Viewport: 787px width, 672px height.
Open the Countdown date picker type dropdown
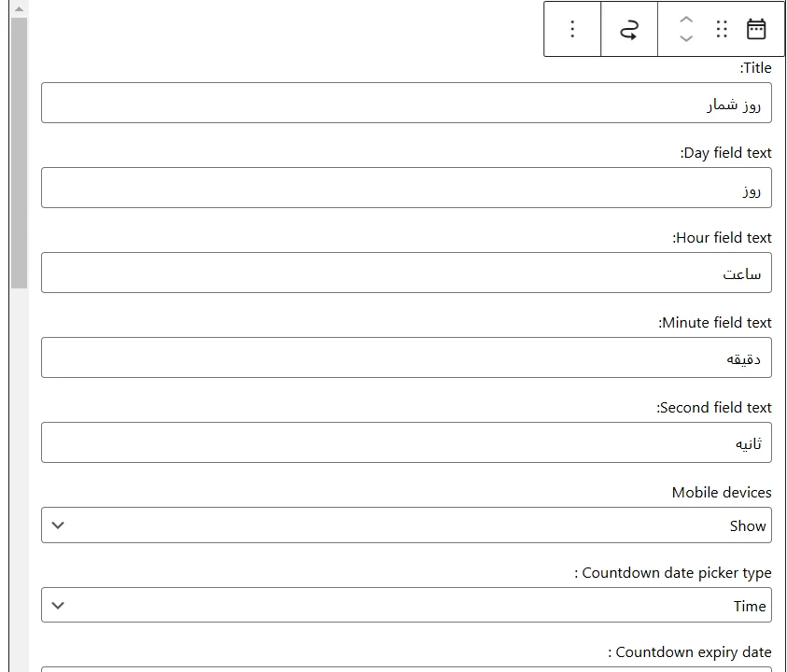pyautogui.click(x=406, y=606)
